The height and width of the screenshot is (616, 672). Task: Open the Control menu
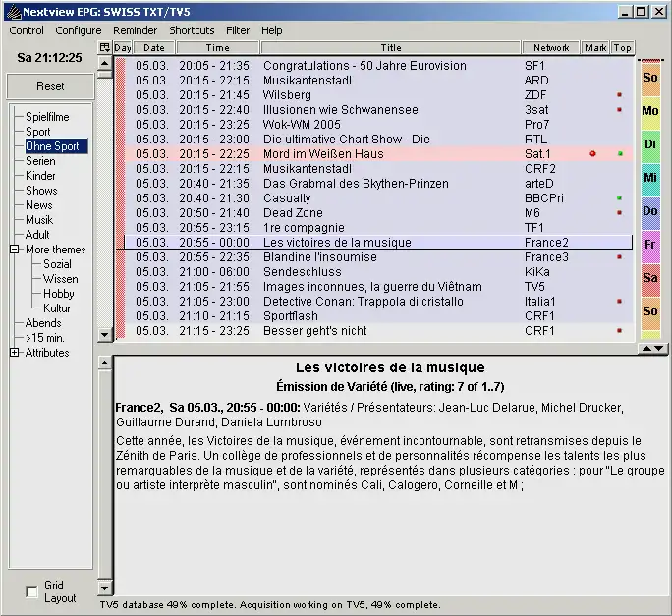[27, 30]
